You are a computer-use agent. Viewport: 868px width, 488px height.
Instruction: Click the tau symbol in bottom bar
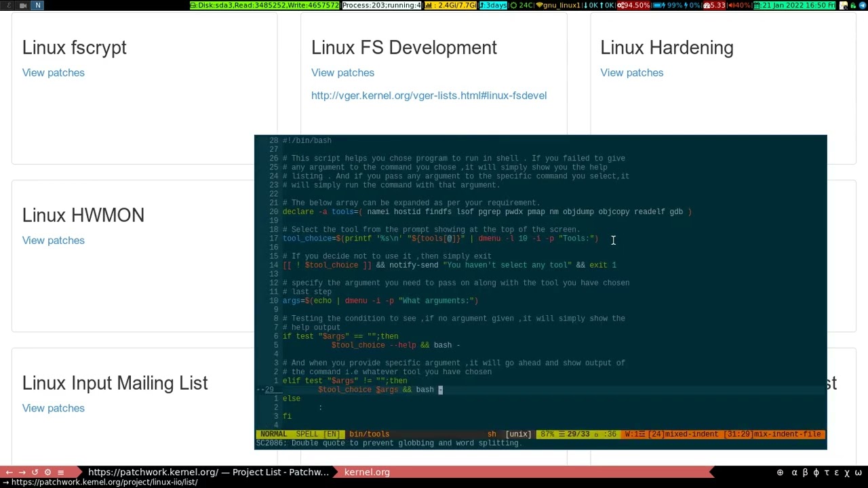pos(826,472)
